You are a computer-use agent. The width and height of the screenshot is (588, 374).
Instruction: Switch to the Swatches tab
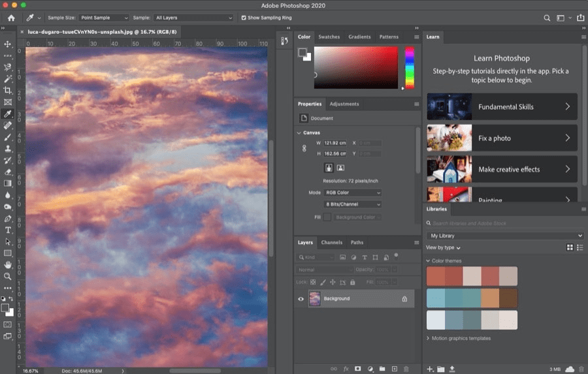coord(329,37)
